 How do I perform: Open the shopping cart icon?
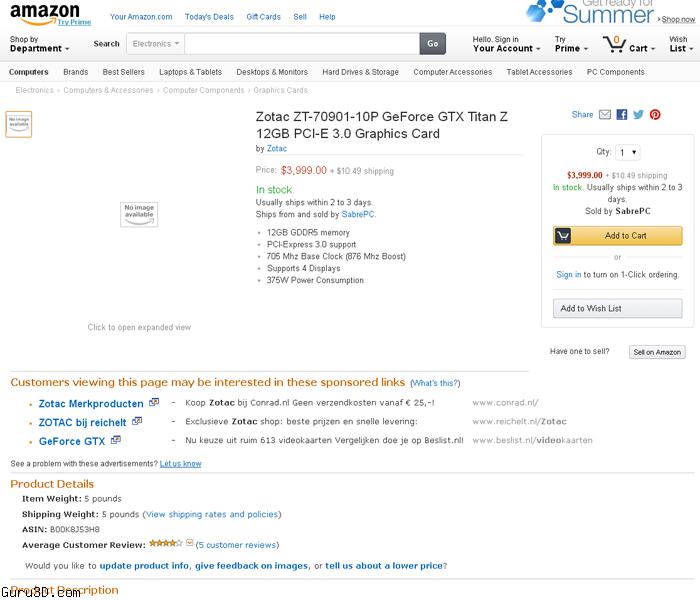[614, 45]
